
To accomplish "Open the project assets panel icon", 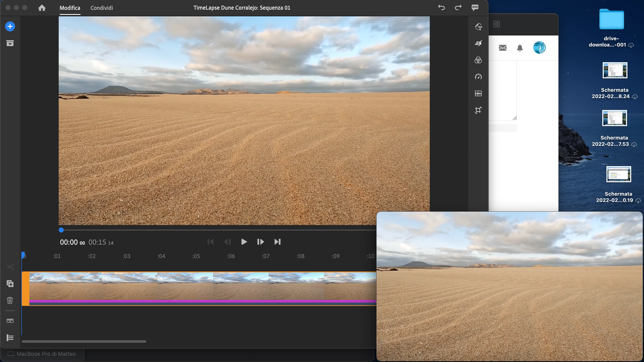I will tap(10, 43).
